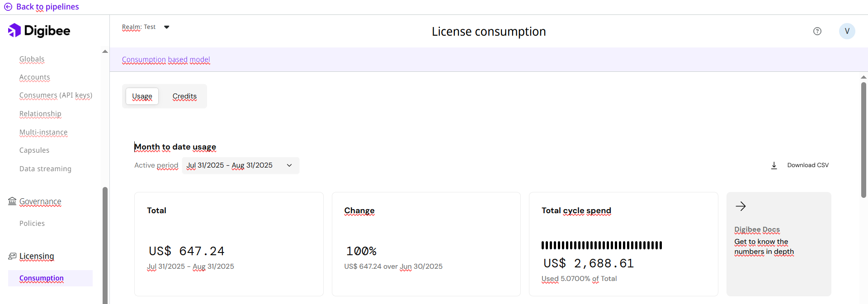The width and height of the screenshot is (868, 304).
Task: Open the help question mark icon
Action: click(817, 31)
